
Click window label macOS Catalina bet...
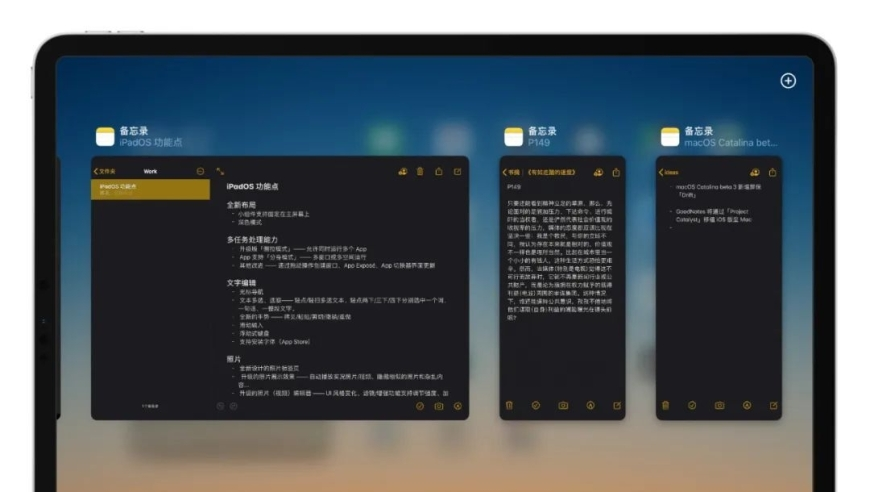731,143
